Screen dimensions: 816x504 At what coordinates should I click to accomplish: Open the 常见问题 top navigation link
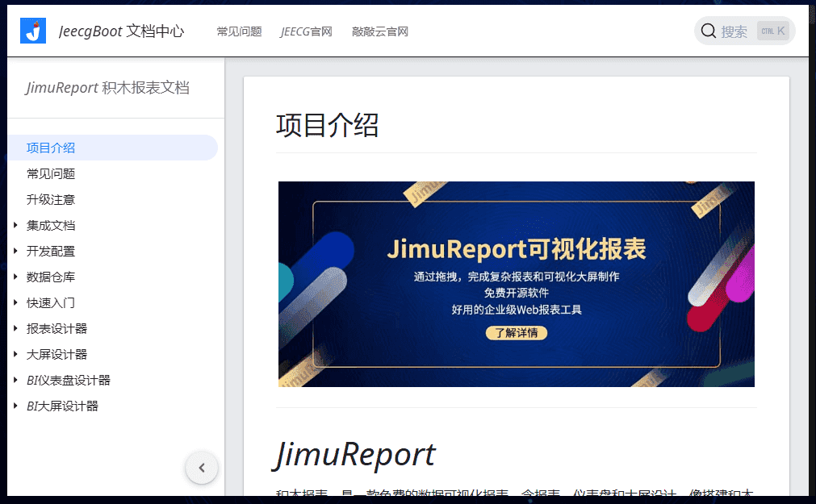click(x=240, y=31)
